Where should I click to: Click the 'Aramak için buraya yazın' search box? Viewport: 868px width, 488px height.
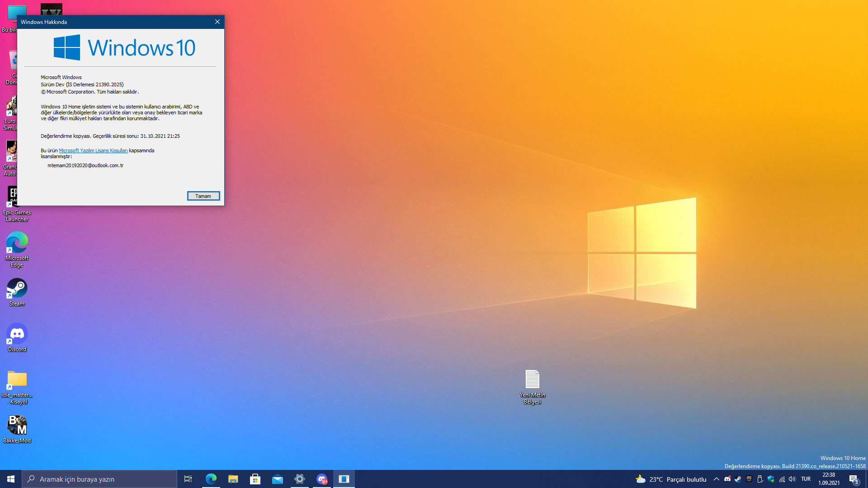coord(99,479)
